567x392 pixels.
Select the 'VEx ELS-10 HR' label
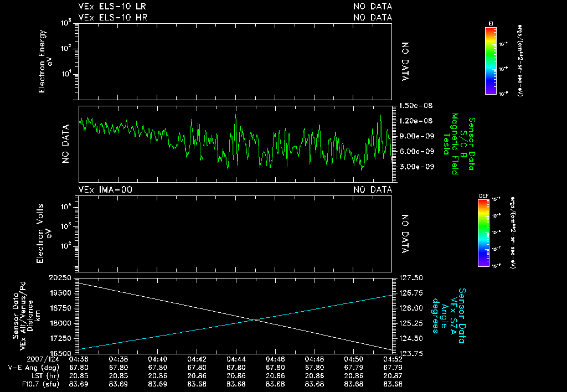tap(112, 17)
